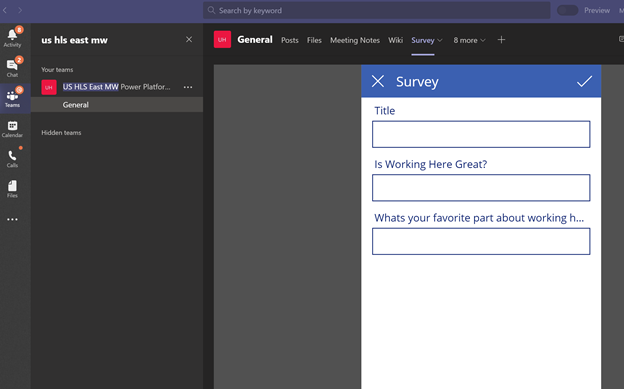
Task: Select the Teams icon in sidebar
Action: (x=12, y=98)
